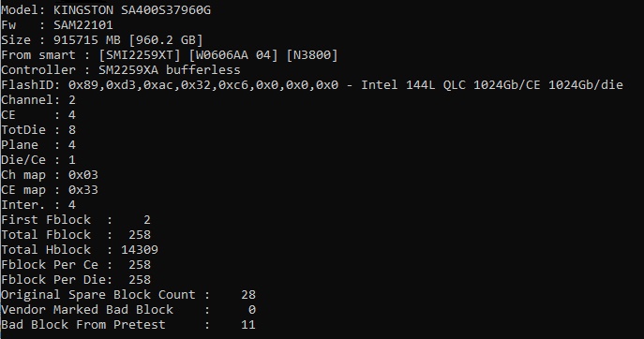Click the Channel value 2

(x=72, y=99)
